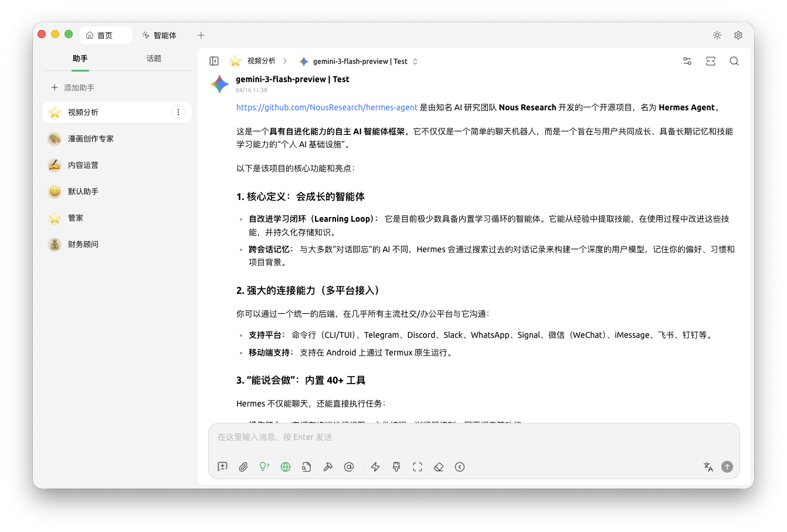The width and height of the screenshot is (787, 532).
Task: Clear context with the eraser icon
Action: (x=438, y=466)
